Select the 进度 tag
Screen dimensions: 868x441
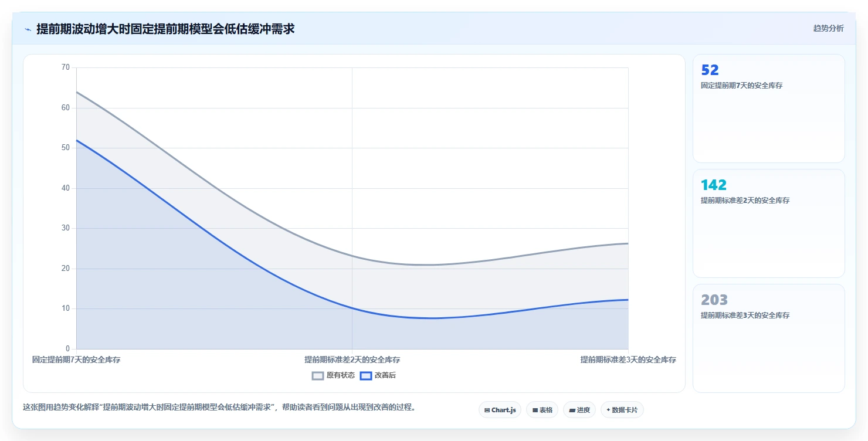click(579, 410)
